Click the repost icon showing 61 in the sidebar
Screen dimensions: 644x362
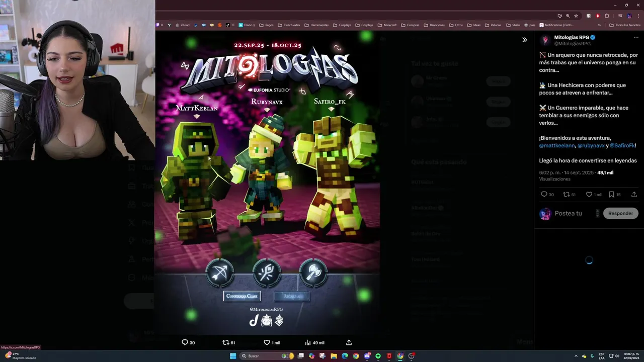566,195
